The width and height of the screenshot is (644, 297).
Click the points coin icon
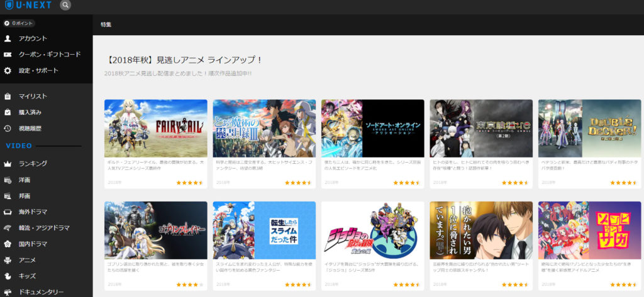(7, 23)
